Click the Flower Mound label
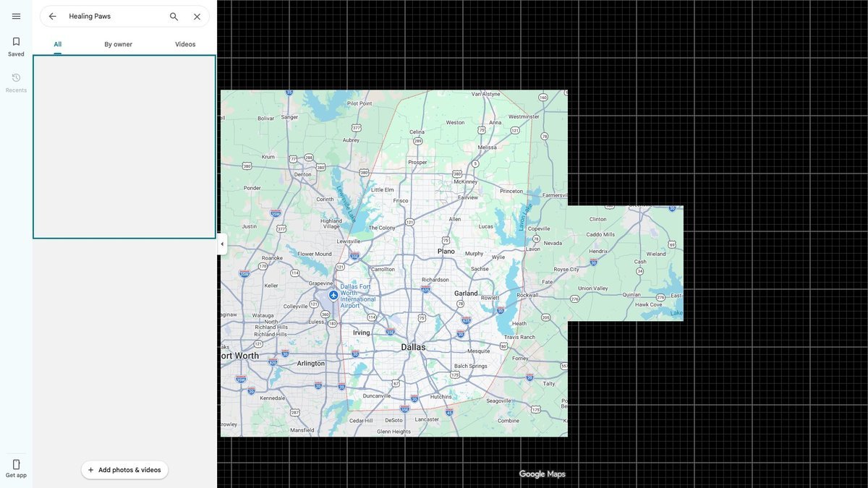The width and height of the screenshot is (868, 488). (315, 254)
